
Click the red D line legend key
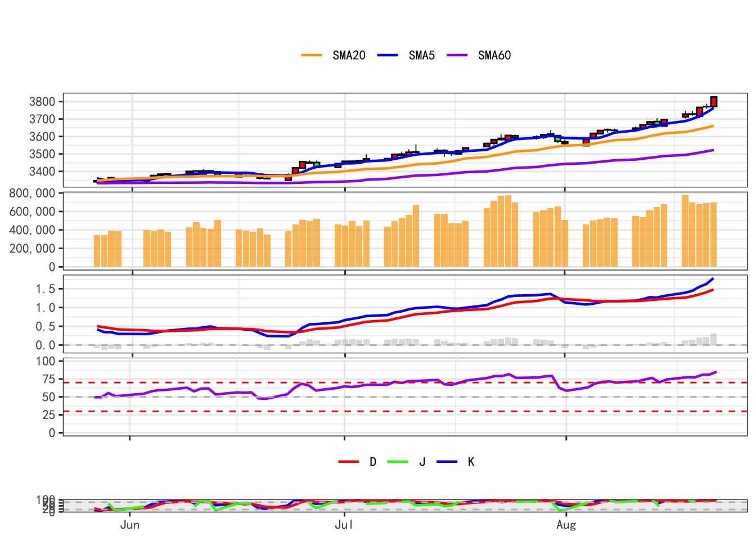click(349, 462)
